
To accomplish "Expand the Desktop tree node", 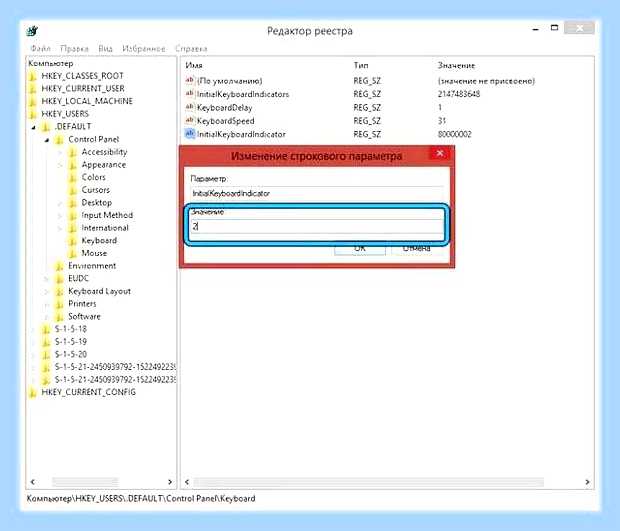I will (60, 203).
